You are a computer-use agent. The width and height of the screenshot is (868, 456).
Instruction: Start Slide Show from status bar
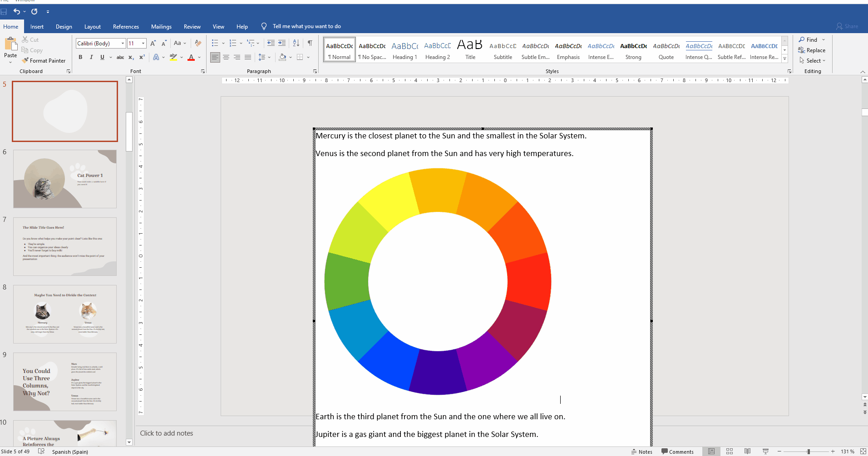pos(765,451)
